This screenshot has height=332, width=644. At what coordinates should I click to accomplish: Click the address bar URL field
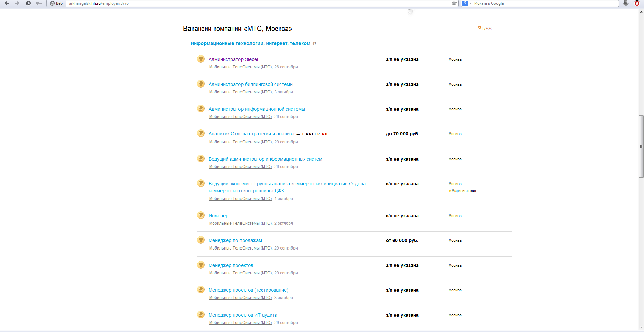[258, 3]
